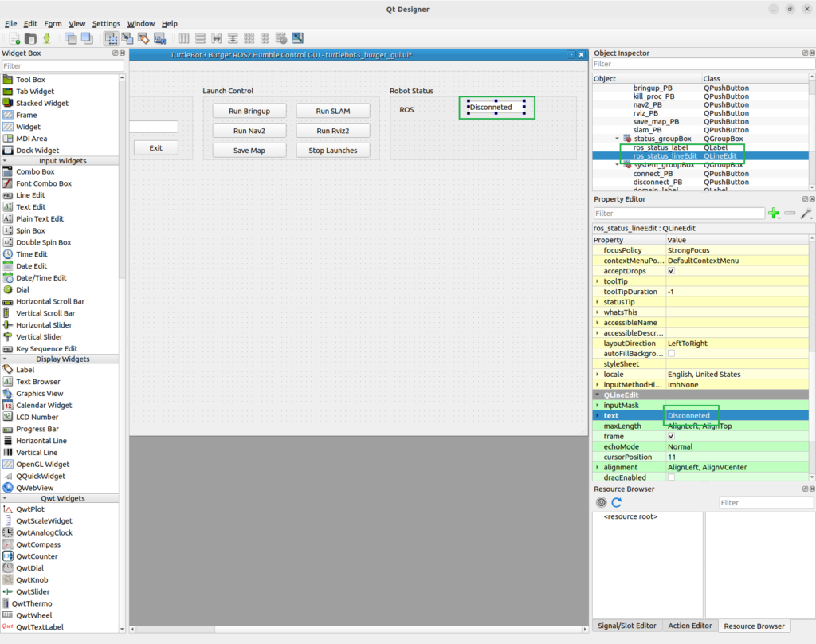Click the Exit button on form
This screenshot has width=816, height=644.
(155, 148)
